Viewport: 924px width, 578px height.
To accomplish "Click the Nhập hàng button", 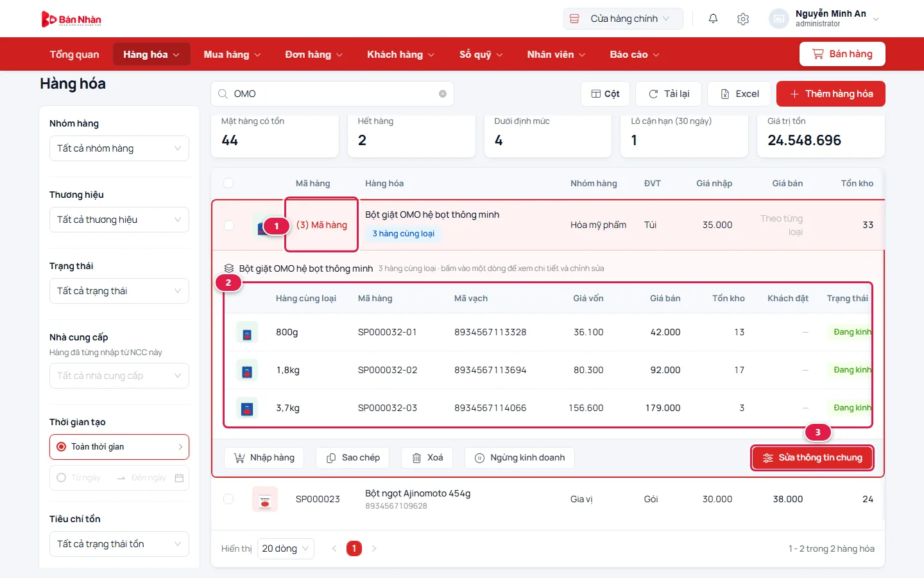I will pos(264,458).
